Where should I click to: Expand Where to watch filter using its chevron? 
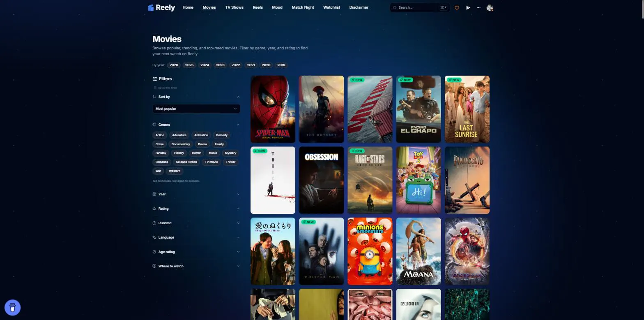238,266
